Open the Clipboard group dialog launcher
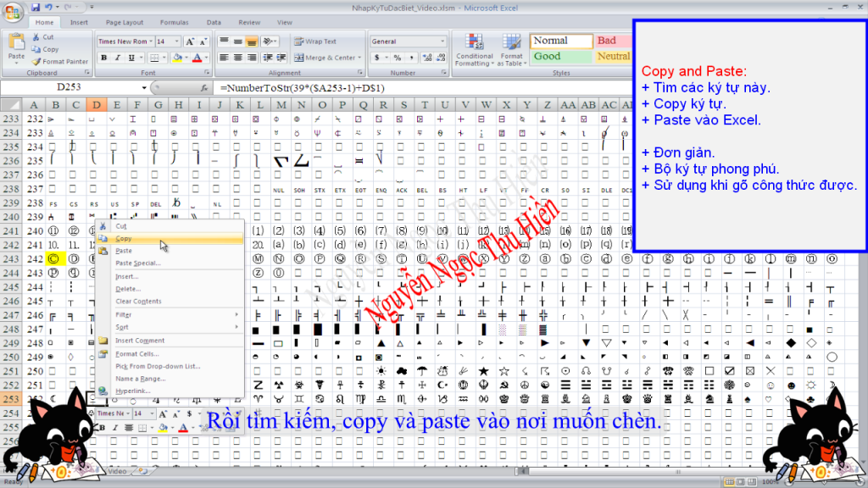Image resolution: width=868 pixels, height=488 pixels. 87,73
